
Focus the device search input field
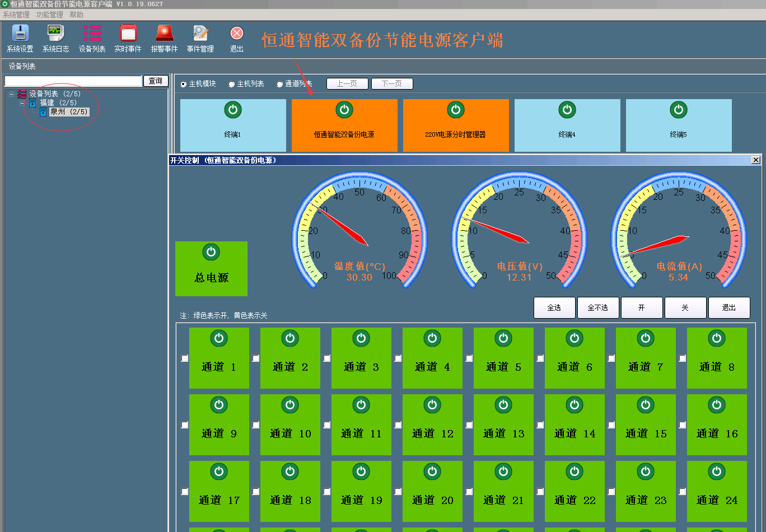point(73,81)
